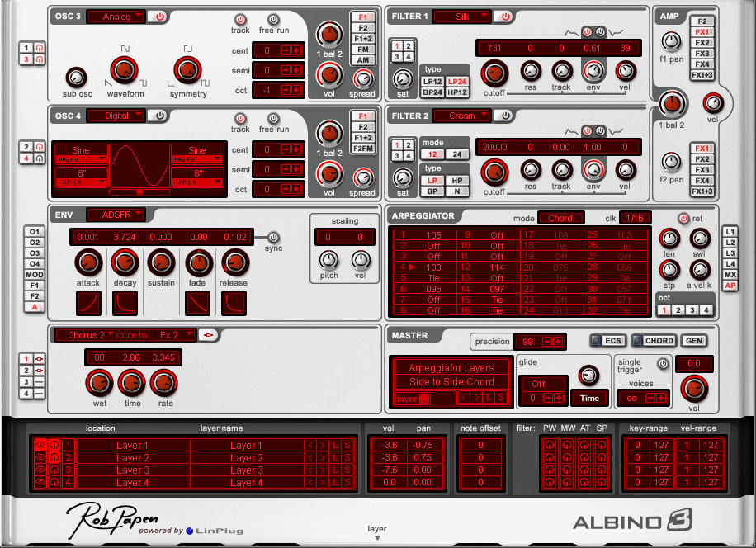Select fade curve shape icon

coord(198,303)
